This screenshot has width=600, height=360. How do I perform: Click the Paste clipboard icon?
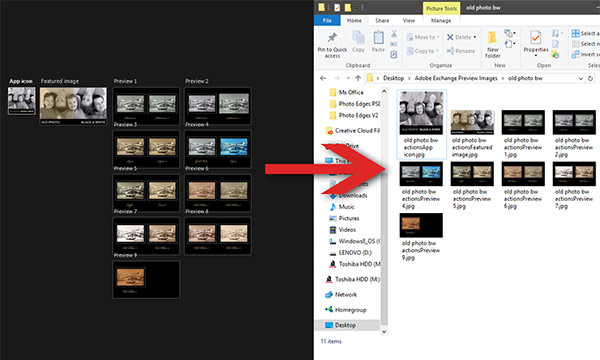[x=378, y=37]
